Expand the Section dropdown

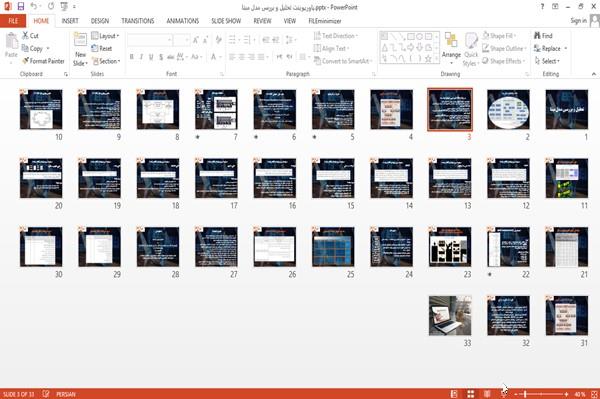[x=106, y=61]
